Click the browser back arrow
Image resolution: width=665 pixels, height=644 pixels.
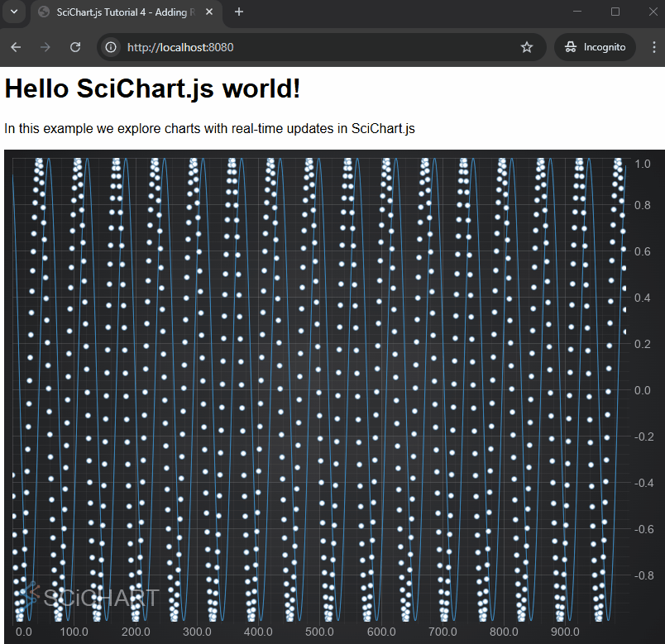click(16, 47)
